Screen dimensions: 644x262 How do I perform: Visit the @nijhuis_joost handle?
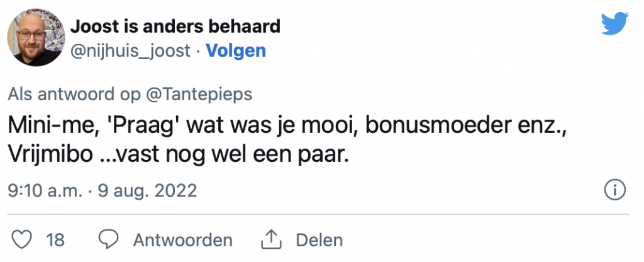point(130,50)
